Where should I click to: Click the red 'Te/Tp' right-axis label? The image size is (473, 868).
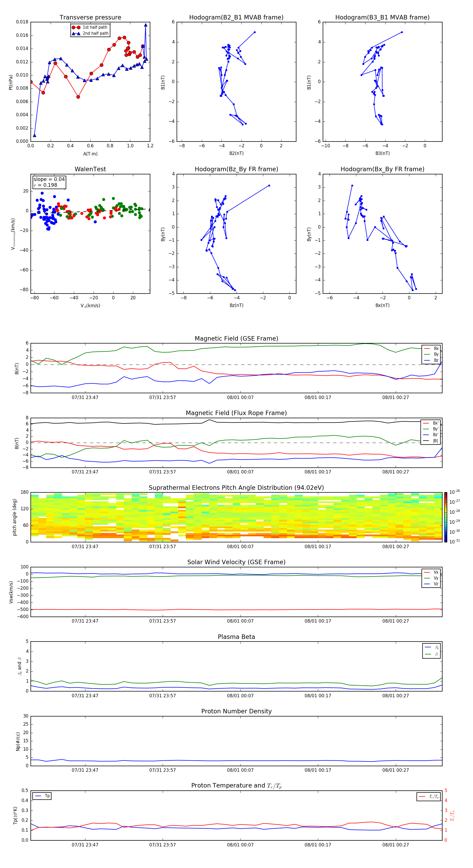click(453, 815)
